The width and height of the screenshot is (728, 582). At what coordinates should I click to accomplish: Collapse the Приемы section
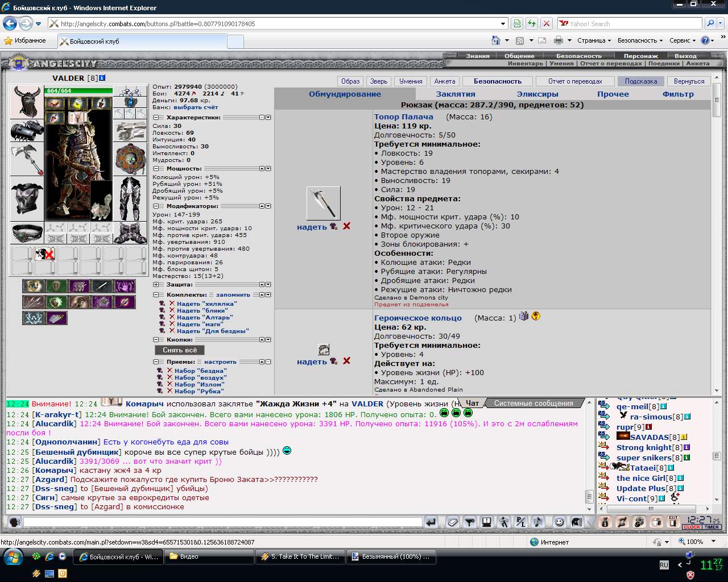pos(156,362)
